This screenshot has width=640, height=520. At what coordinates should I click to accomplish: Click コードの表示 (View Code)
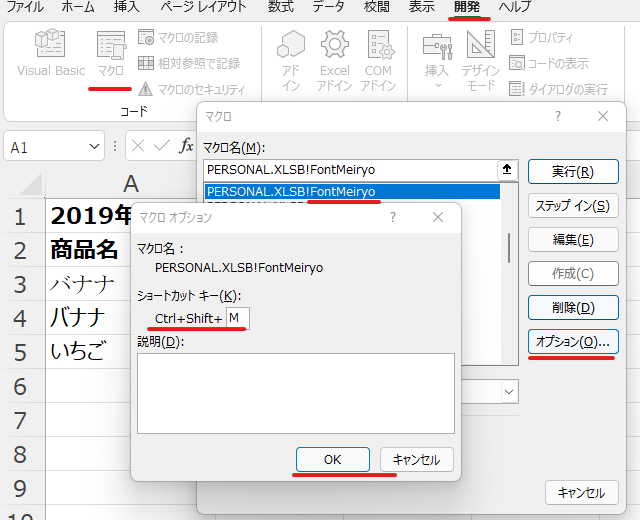[549, 63]
